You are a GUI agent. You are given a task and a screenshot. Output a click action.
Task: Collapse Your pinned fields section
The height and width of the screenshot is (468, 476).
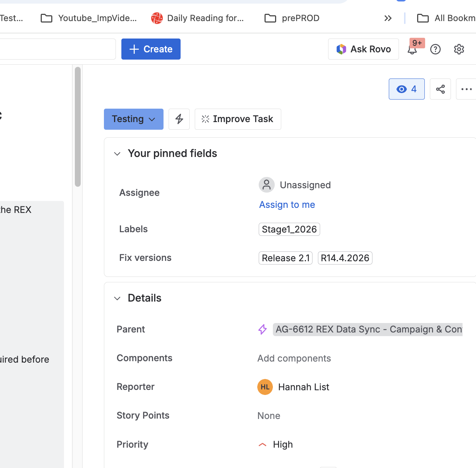click(x=117, y=154)
